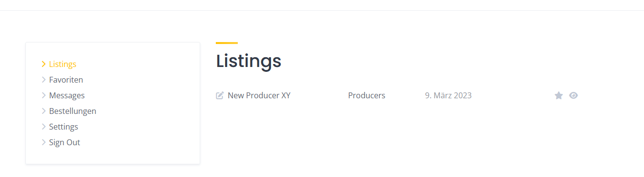Open Bestellungen in the sidebar
The width and height of the screenshot is (644, 177).
point(73,111)
